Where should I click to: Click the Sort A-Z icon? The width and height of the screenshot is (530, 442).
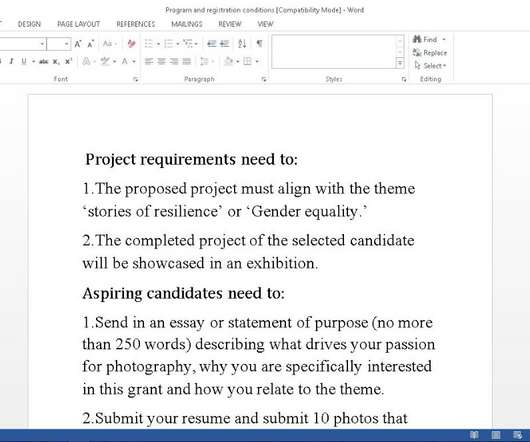click(x=242, y=44)
